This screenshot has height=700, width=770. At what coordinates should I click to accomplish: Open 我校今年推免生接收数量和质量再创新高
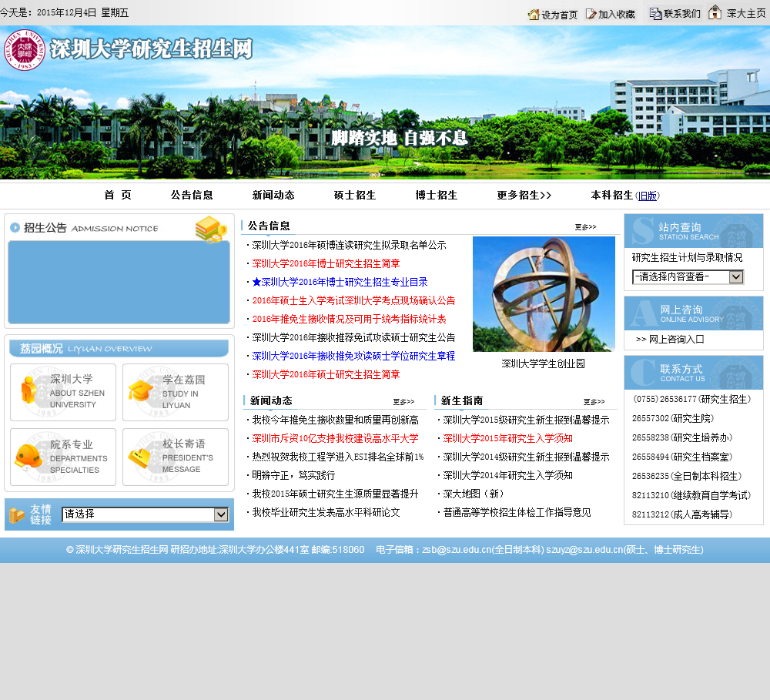pyautogui.click(x=336, y=420)
